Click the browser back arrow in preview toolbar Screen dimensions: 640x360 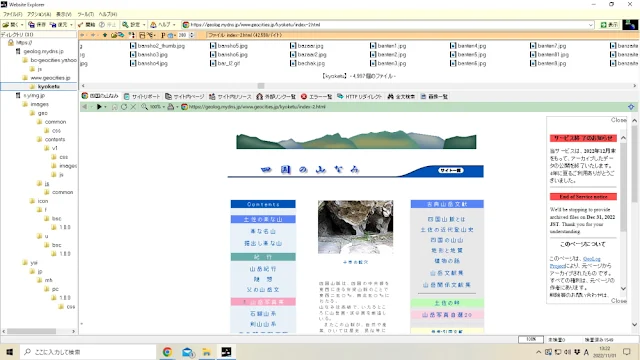click(85, 107)
